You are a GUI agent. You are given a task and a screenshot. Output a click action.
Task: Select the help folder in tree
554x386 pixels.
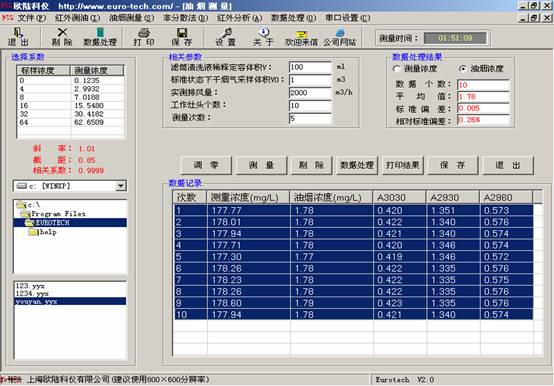point(42,232)
